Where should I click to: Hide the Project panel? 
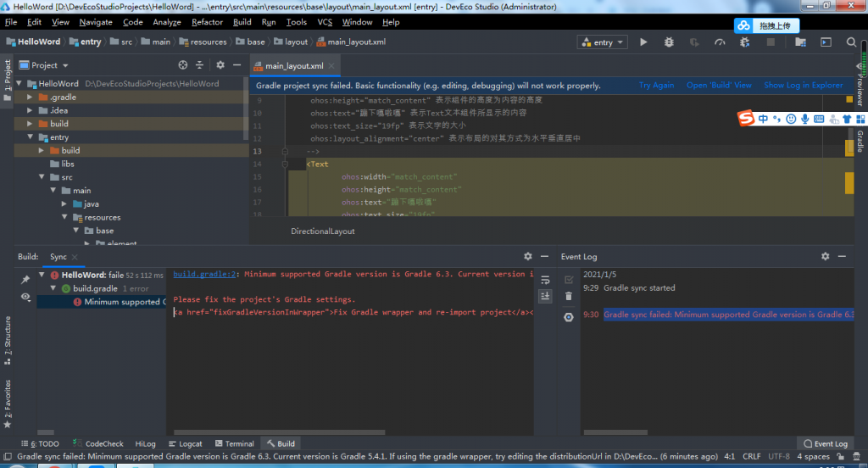(x=237, y=64)
